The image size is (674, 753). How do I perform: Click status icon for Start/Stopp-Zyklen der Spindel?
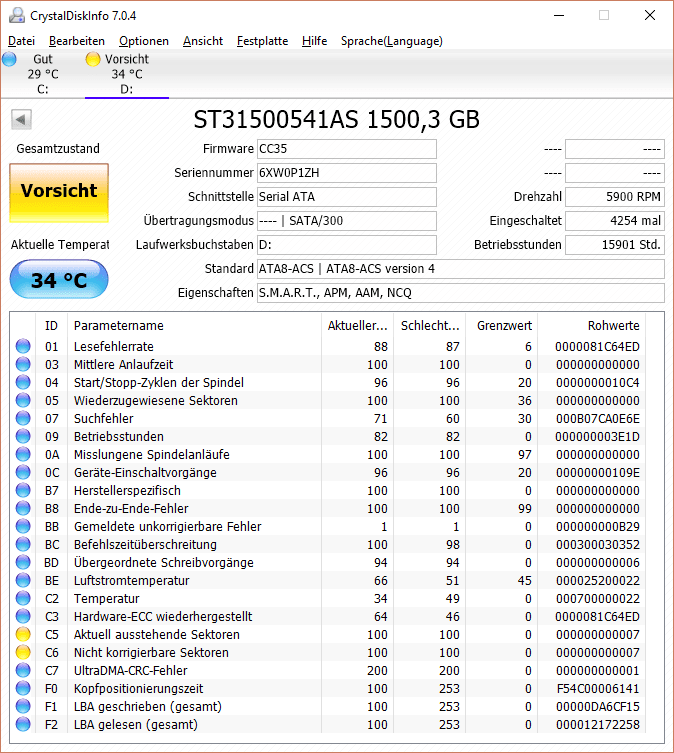tap(23, 382)
